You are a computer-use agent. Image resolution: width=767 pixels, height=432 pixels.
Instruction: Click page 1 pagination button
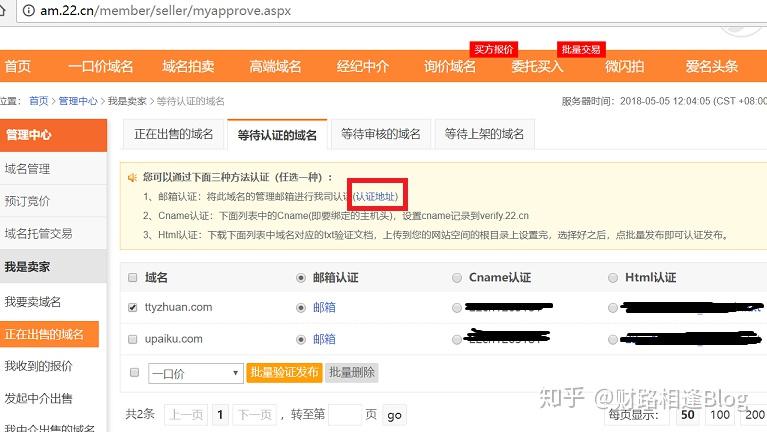tap(220, 415)
